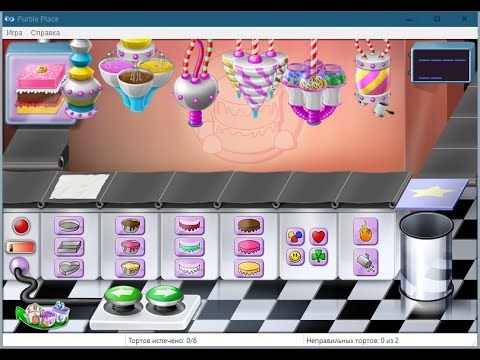Add red heart decoration
Viewport: 480px width, 360px height.
coord(319,236)
